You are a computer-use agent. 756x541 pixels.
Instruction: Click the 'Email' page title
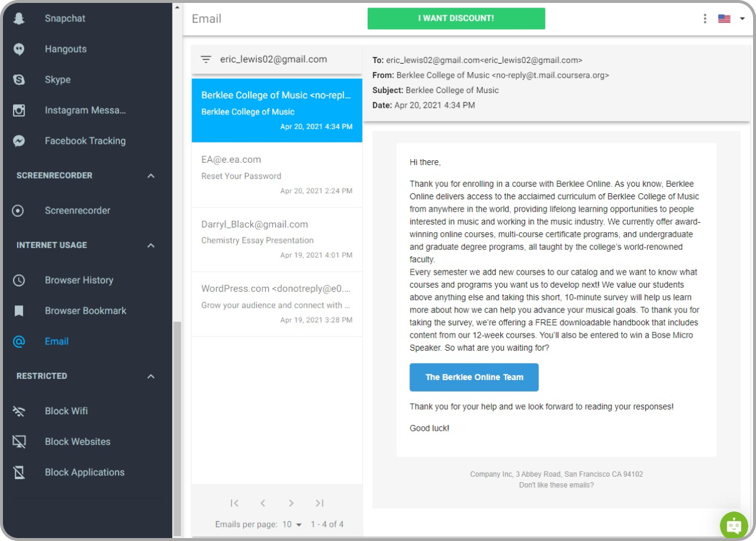coord(207,19)
